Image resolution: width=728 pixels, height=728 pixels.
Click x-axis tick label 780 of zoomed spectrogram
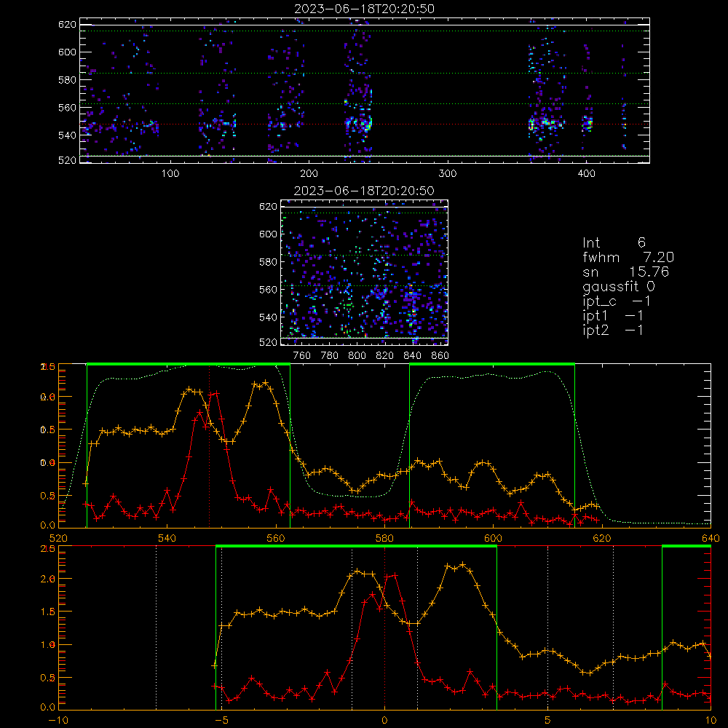330,356
